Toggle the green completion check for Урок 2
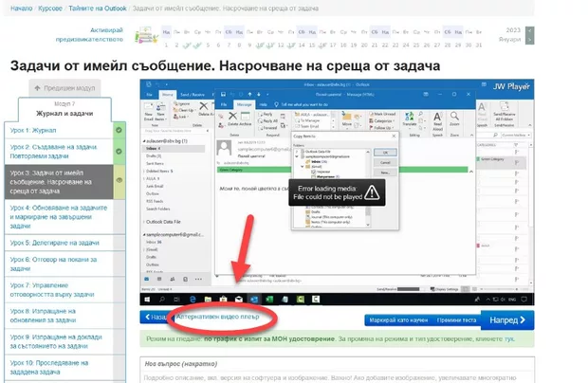 pos(119,152)
